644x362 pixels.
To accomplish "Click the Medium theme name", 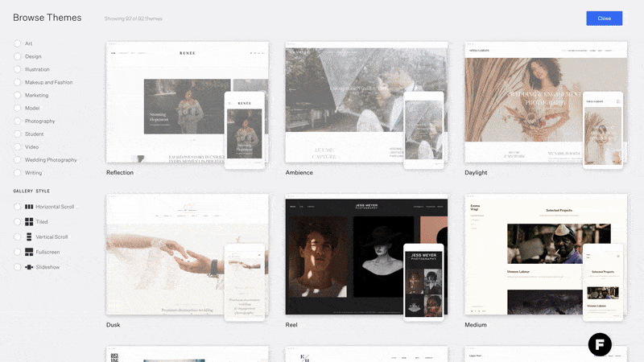I will 476,325.
